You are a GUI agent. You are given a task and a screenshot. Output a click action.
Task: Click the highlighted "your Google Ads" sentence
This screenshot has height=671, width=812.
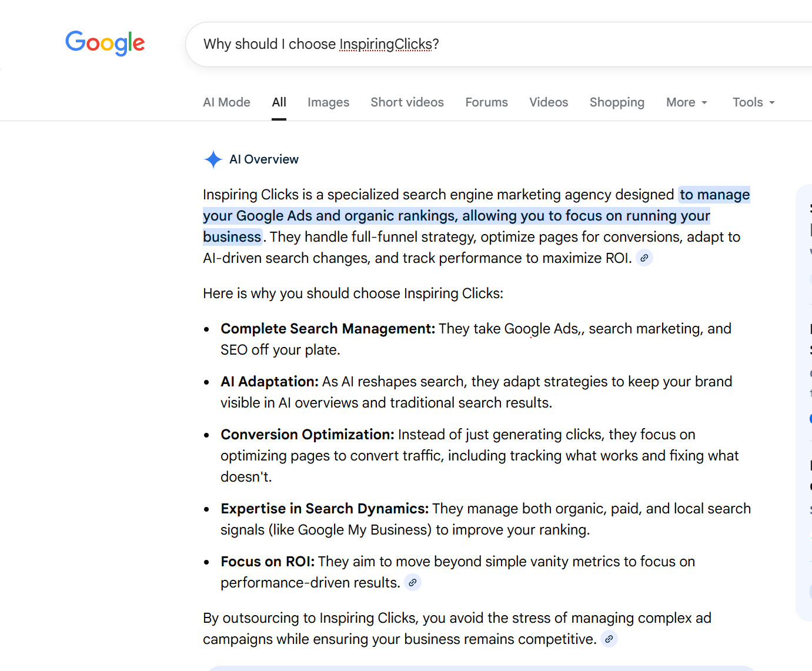pos(456,216)
